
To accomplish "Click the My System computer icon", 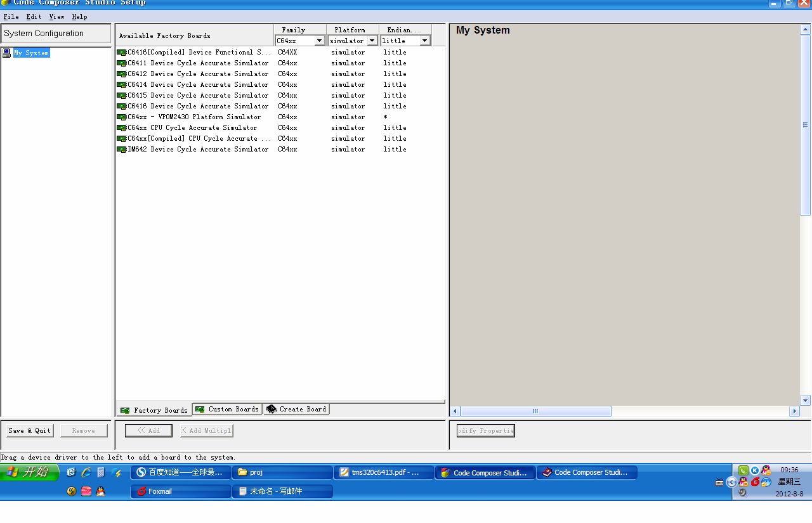I will click(x=6, y=53).
